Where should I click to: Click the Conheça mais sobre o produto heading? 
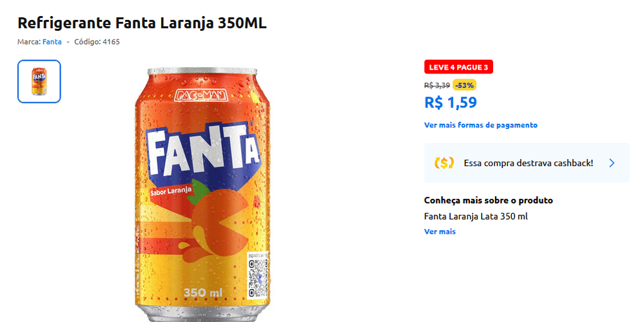coord(488,200)
